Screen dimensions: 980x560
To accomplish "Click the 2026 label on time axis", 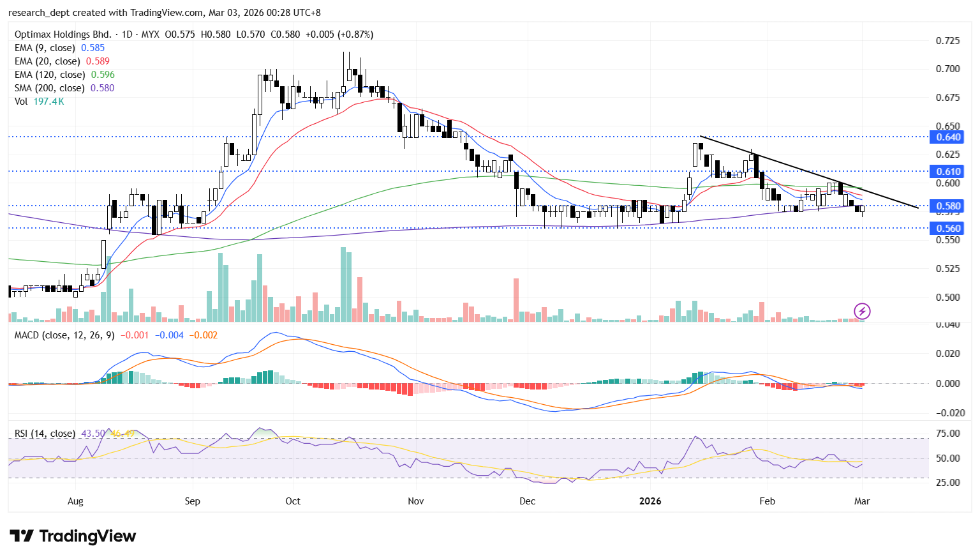I will 650,501.
